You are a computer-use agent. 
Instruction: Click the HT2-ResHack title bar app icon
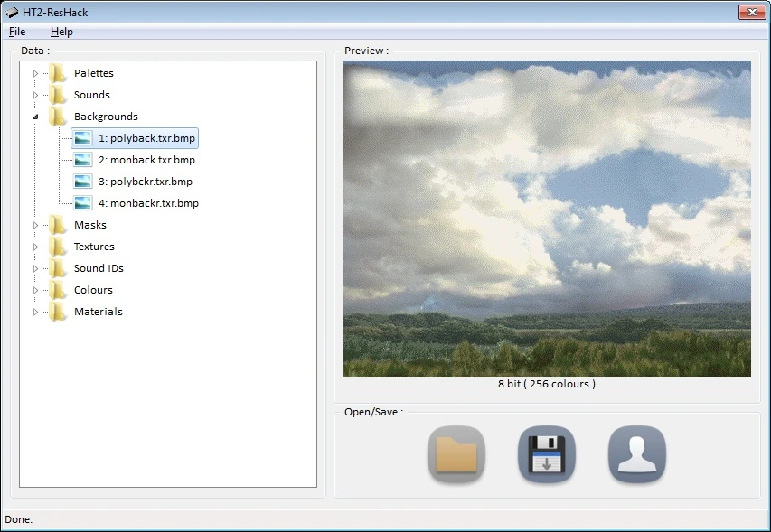(12, 13)
